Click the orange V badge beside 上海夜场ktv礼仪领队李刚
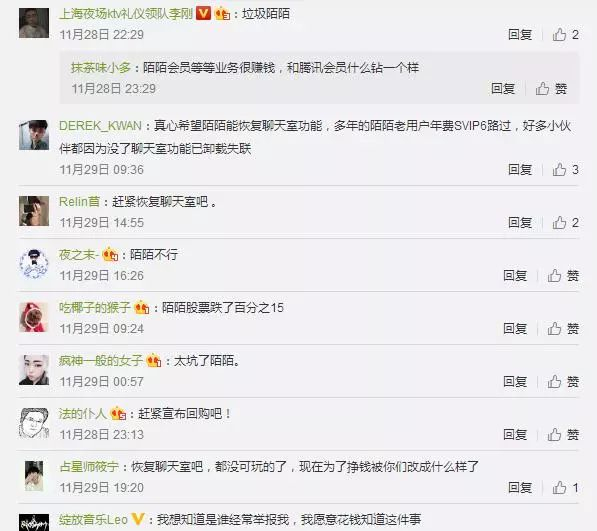597x531 pixels. pyautogui.click(x=203, y=14)
